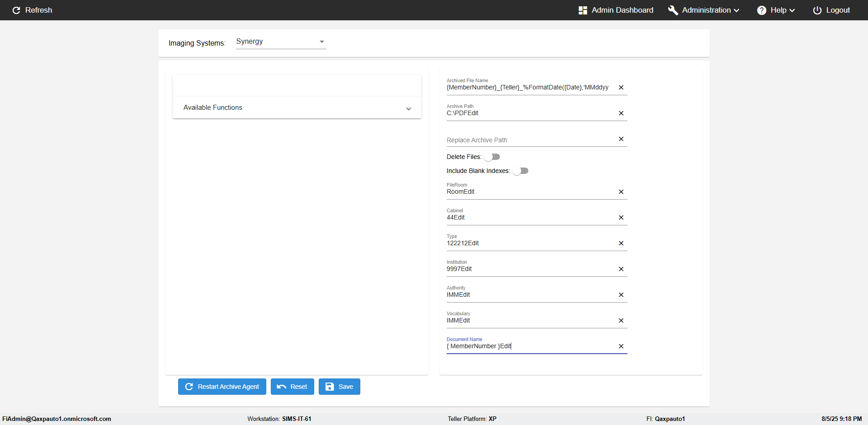Clear the Archived File Name field

coord(621,88)
